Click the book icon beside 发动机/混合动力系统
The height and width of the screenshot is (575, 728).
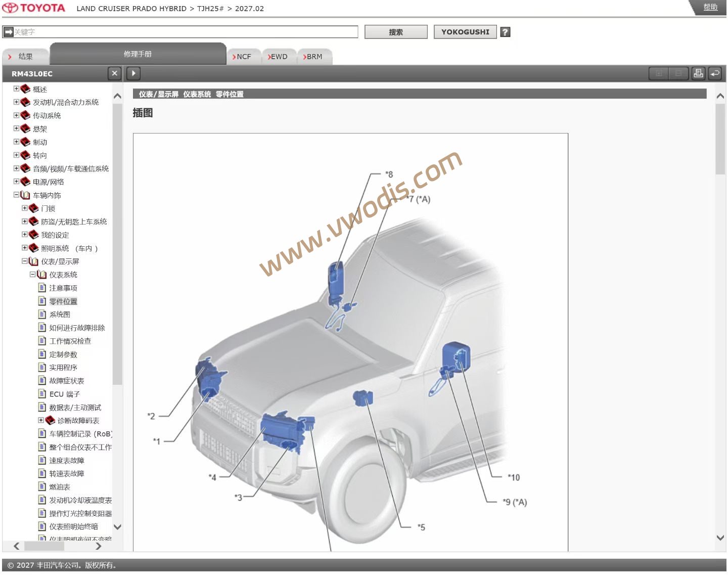(25, 102)
